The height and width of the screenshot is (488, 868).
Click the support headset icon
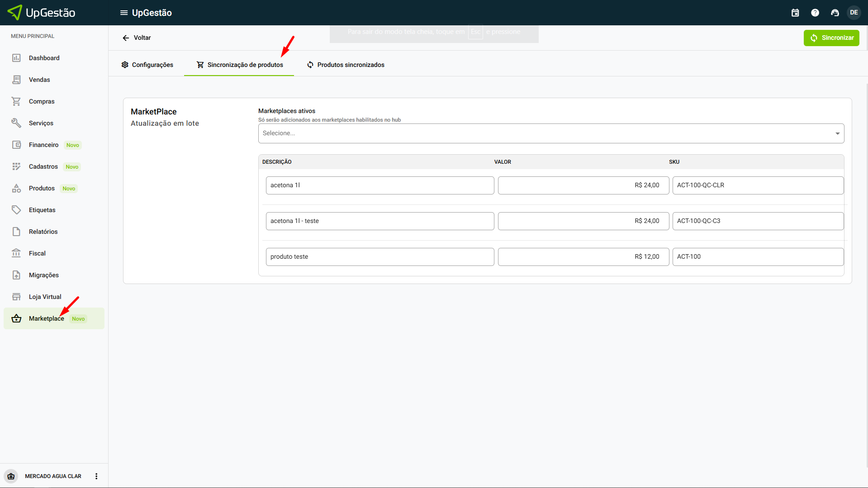(x=835, y=13)
